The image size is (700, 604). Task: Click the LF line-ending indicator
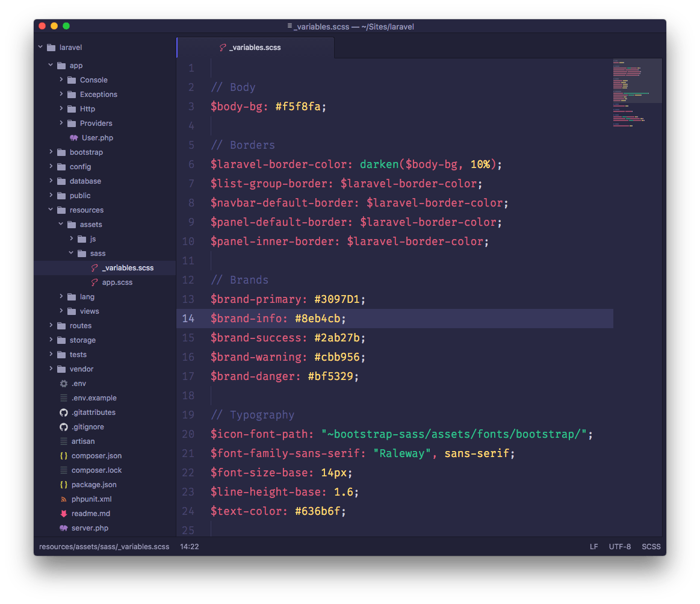pos(593,546)
